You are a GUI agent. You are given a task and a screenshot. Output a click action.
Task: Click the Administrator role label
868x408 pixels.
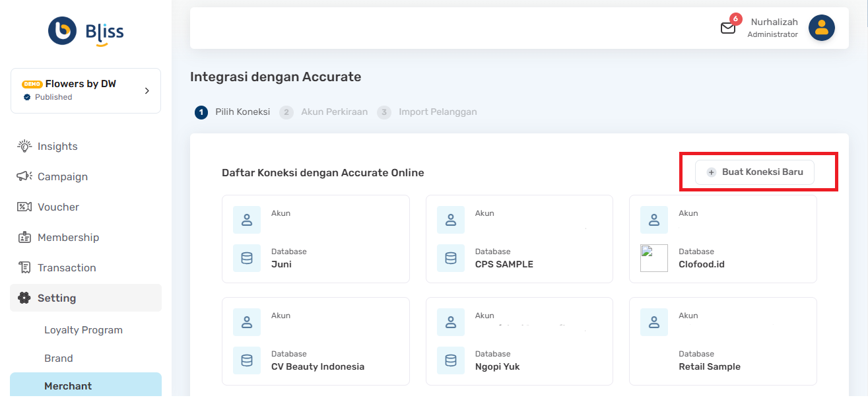pyautogui.click(x=773, y=34)
